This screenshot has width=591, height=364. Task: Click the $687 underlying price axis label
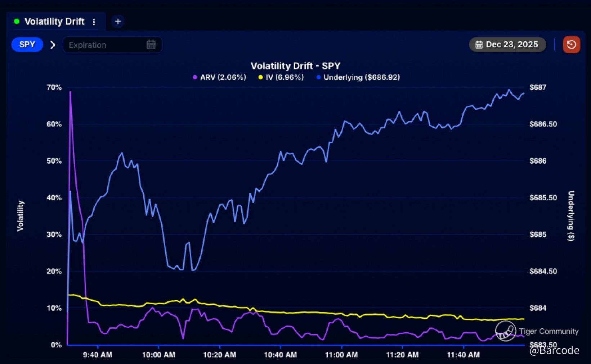click(x=538, y=87)
